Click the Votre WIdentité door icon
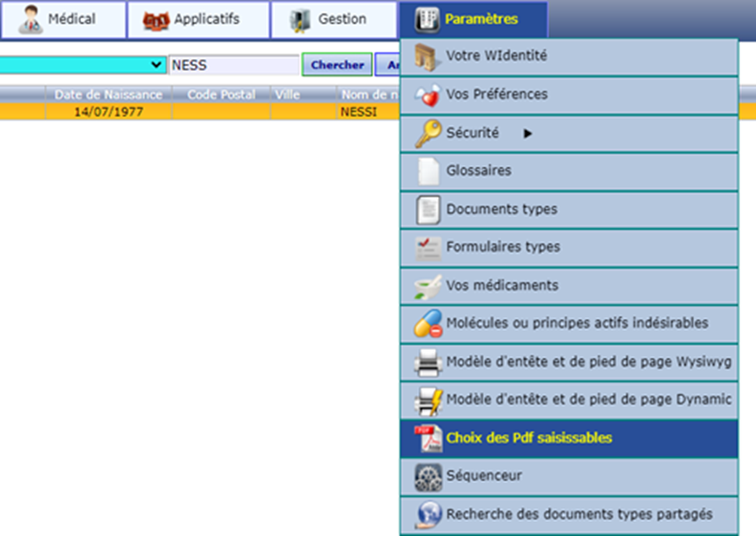The image size is (756, 536). (x=428, y=57)
